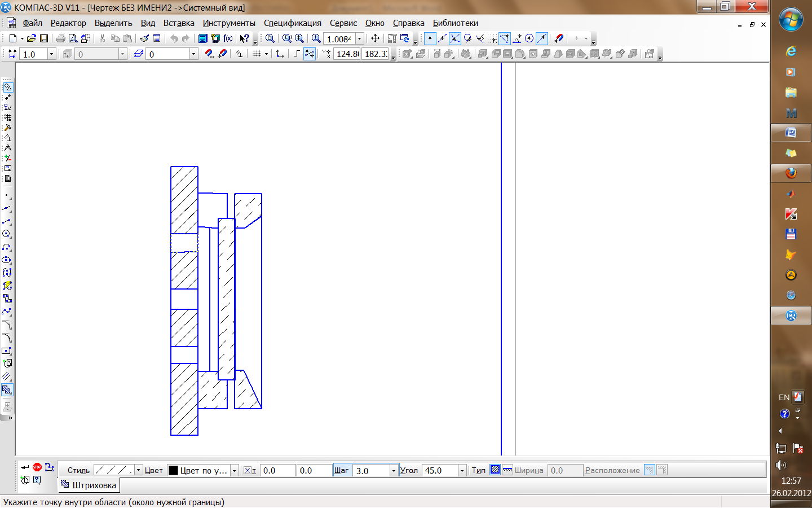This screenshot has width=812, height=508.
Task: Click the Штриховка tab
Action: tap(89, 485)
